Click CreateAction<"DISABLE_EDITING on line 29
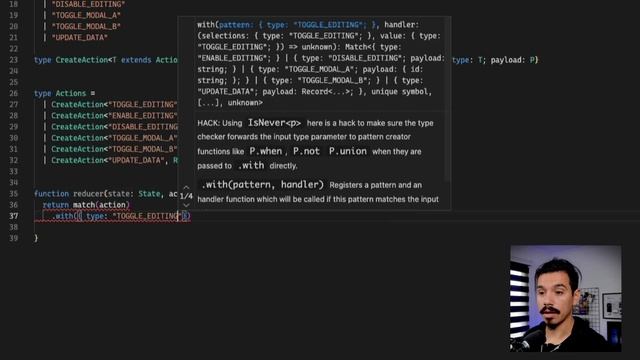 114,127
